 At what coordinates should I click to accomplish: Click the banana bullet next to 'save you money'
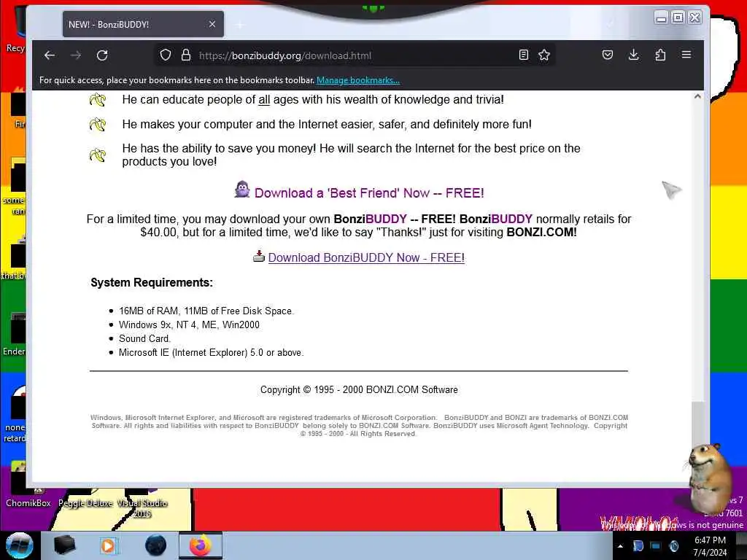pyautogui.click(x=98, y=155)
